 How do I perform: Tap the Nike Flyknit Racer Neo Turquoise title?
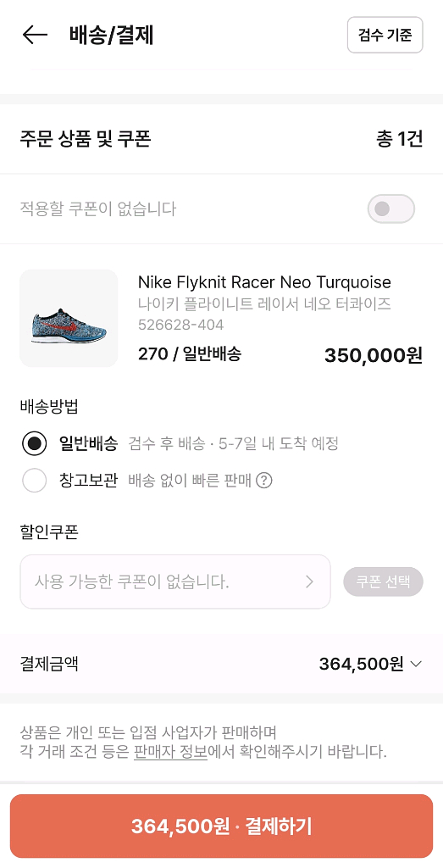[x=264, y=282]
